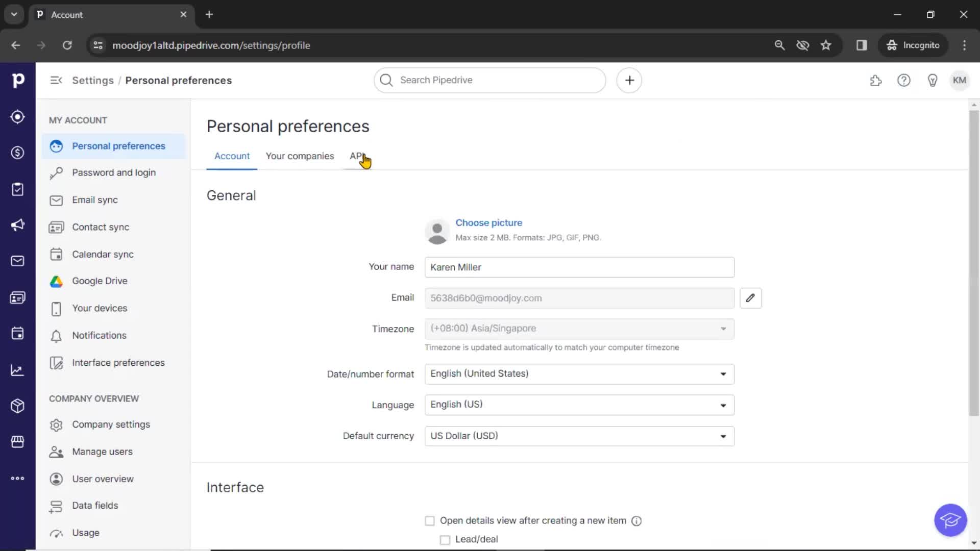Click the Your name input field
This screenshot has width=980, height=551.
[x=579, y=266]
